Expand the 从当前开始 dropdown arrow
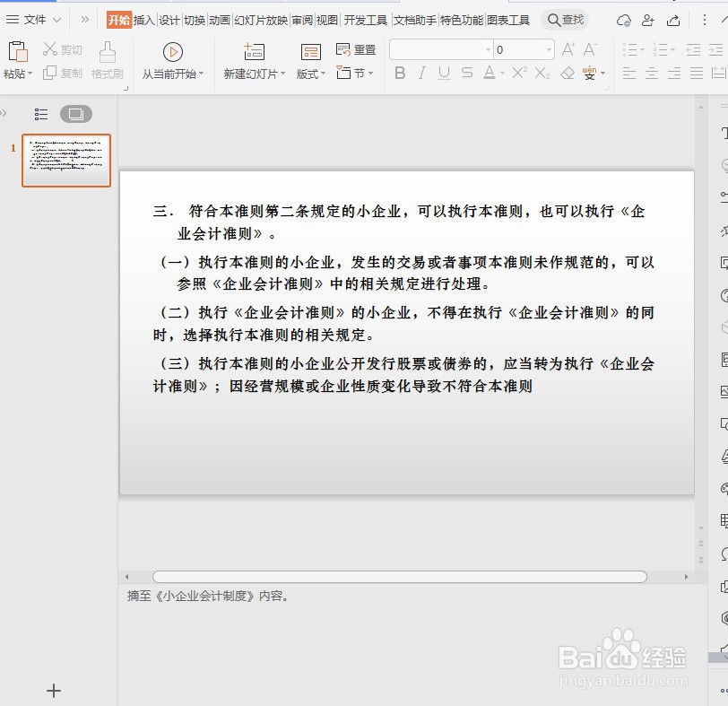Image resolution: width=728 pixels, height=706 pixels. tap(202, 74)
